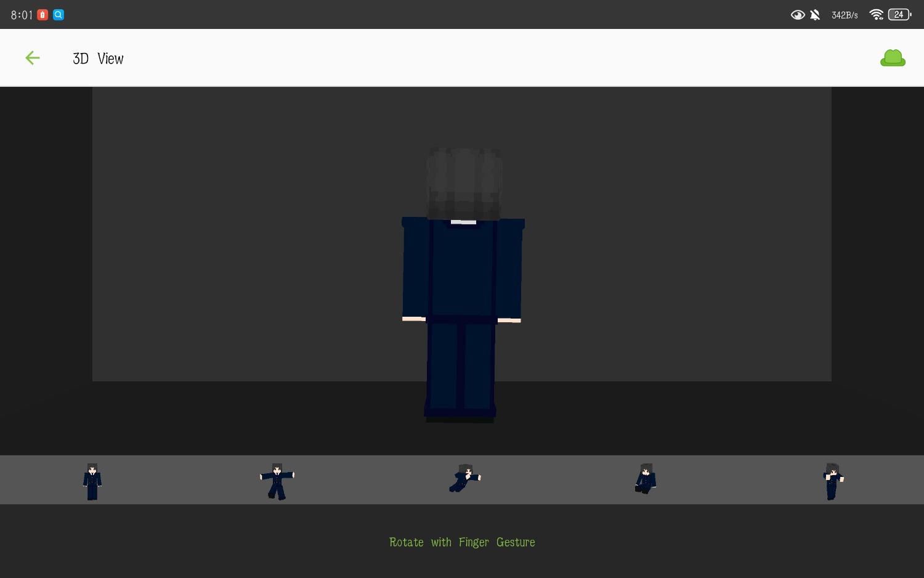Tap the red notification icon near clock
The width and height of the screenshot is (924, 578).
pyautogui.click(x=43, y=15)
